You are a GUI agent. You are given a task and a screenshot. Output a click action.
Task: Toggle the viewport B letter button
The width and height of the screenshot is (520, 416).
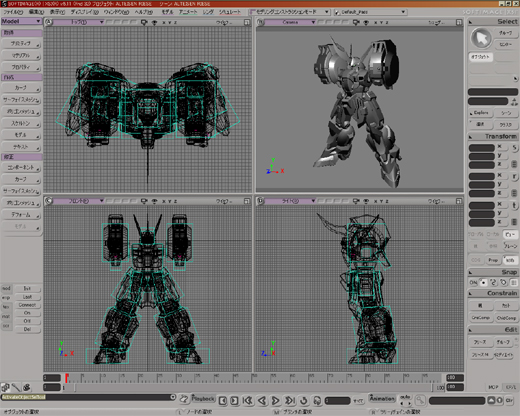(x=261, y=22)
